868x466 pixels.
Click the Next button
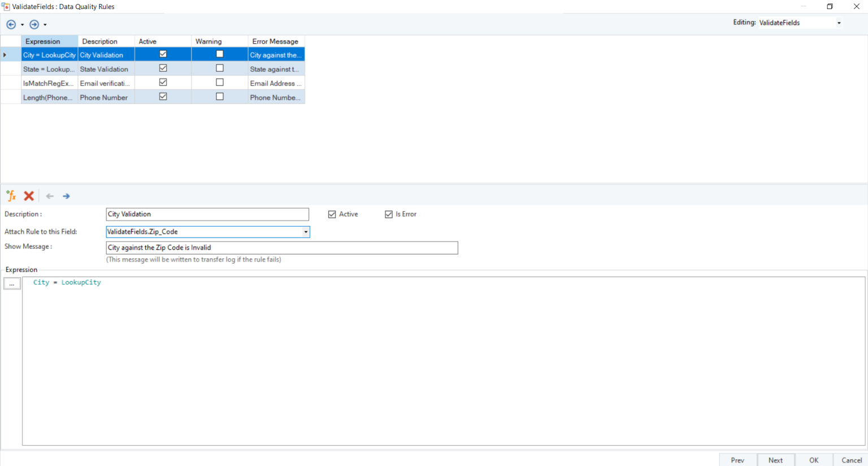(775, 460)
